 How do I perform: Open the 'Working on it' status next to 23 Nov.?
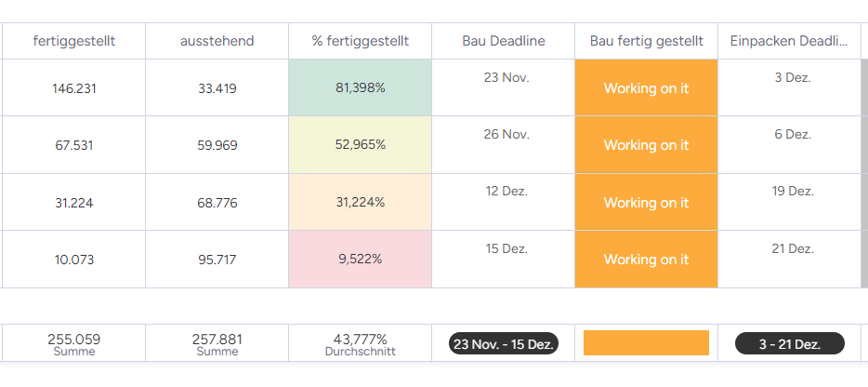pyautogui.click(x=646, y=88)
